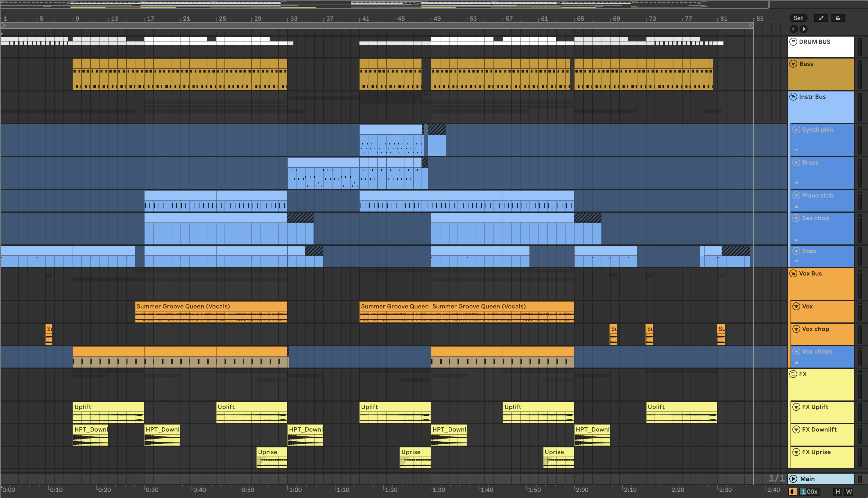
Task: Click bar 41 on the timeline ruler
Action: coord(366,19)
